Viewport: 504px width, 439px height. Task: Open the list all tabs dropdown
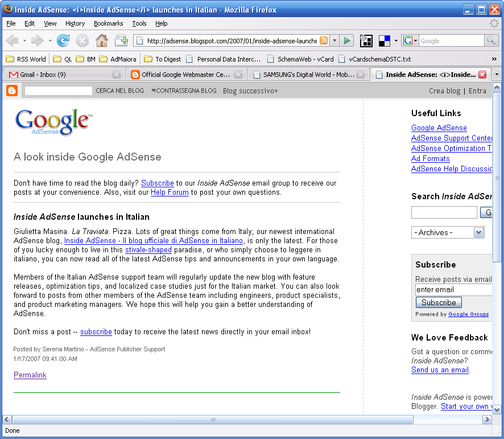497,75
